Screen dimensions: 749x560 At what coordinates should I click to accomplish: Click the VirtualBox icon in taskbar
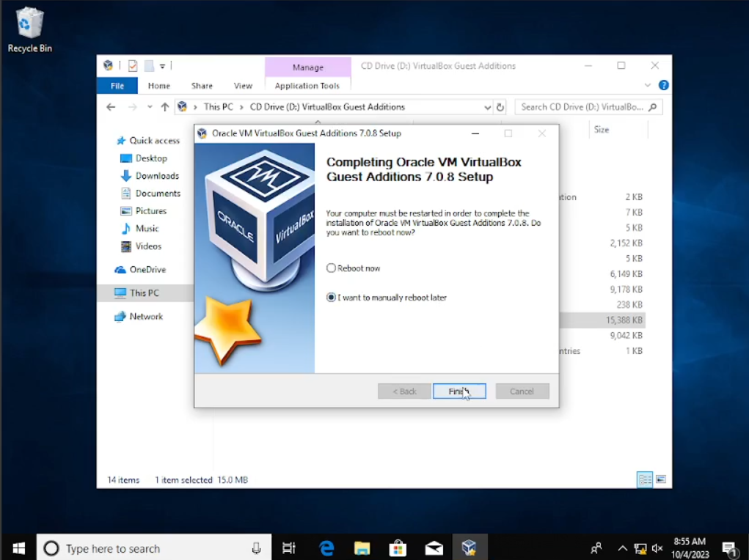click(469, 548)
